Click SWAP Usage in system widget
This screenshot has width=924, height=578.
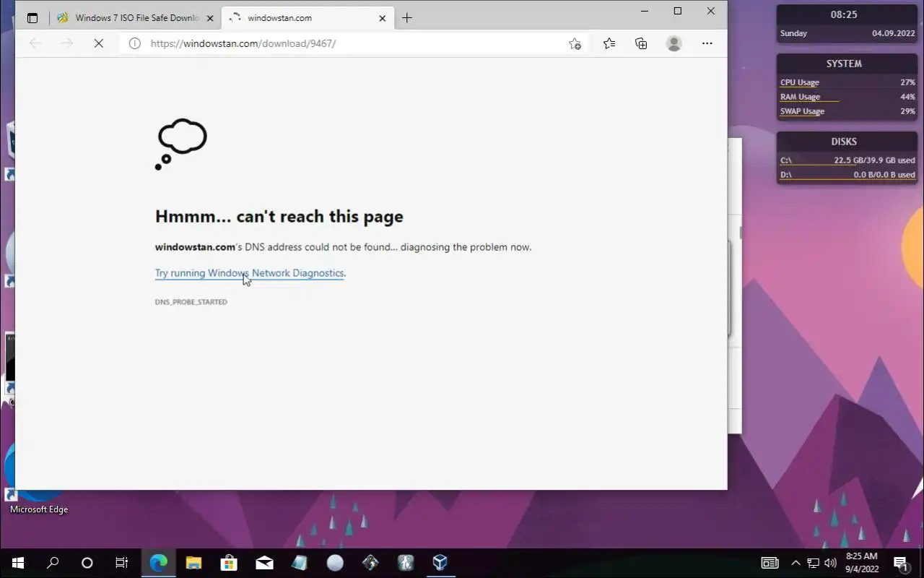847,112
